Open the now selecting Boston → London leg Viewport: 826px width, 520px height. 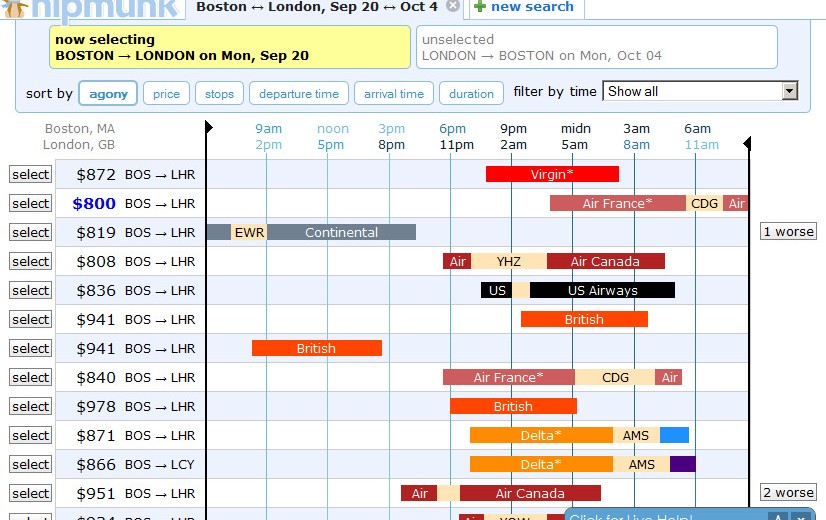(x=229, y=47)
